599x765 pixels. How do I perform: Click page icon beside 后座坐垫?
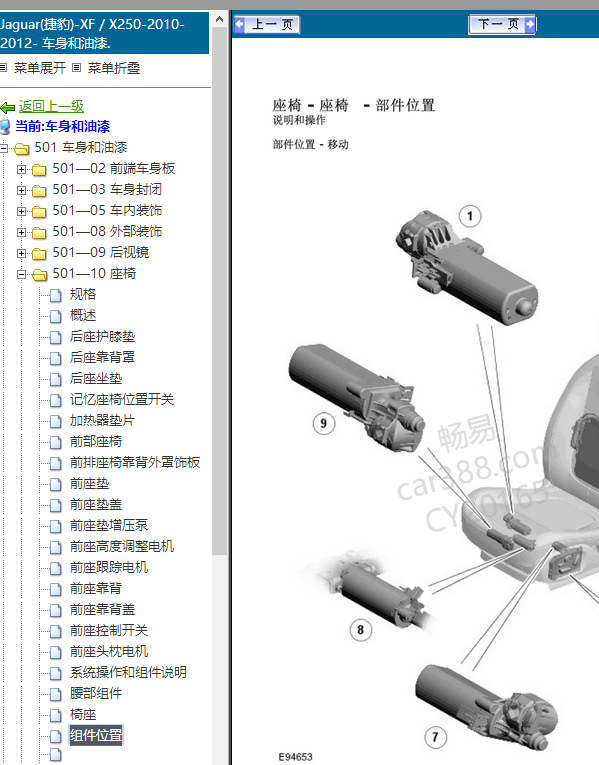56,380
